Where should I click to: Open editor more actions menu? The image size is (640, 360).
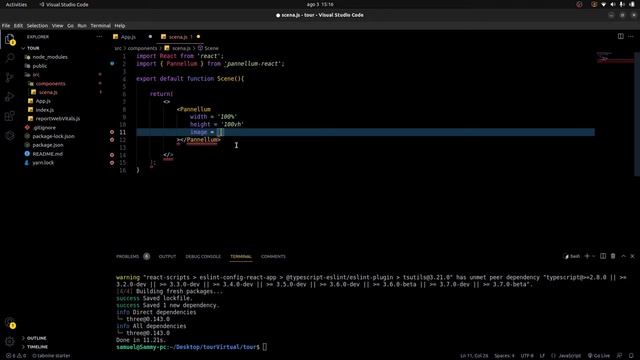click(631, 36)
